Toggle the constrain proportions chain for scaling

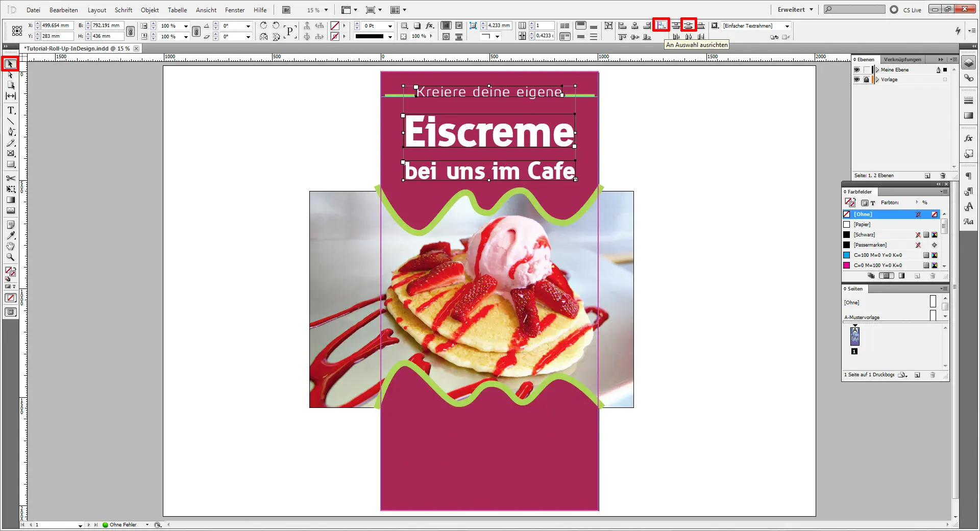[197, 31]
